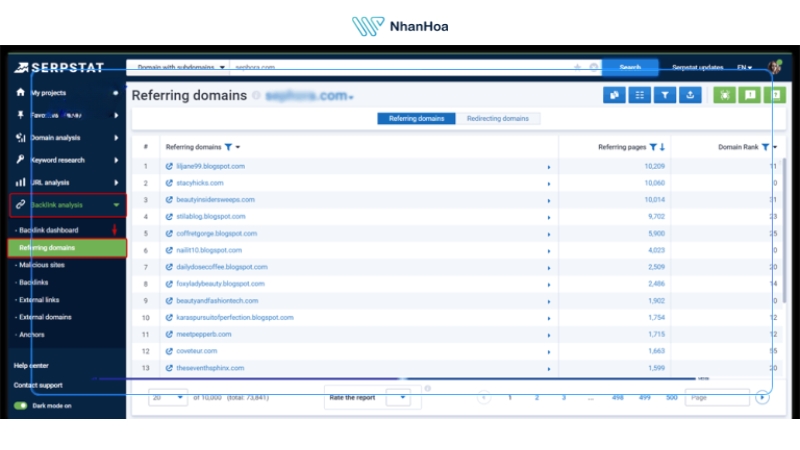Click the previous page arrow button

(484, 397)
